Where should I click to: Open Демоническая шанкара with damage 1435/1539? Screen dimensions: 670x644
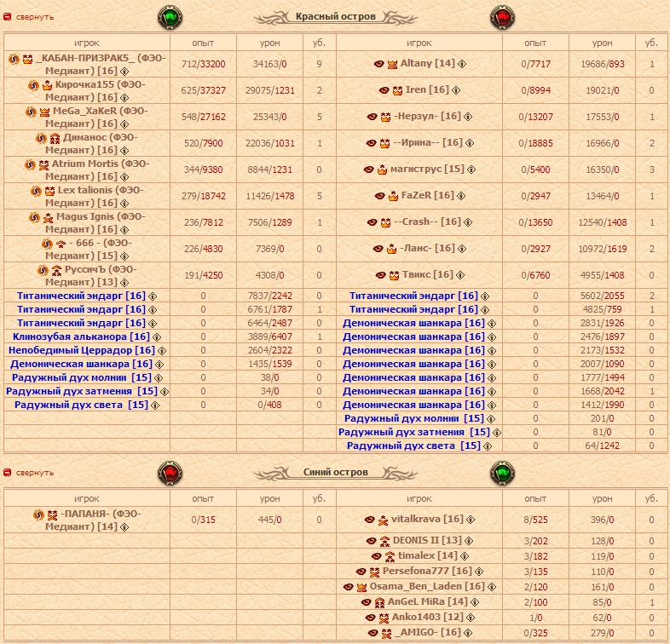tap(81, 364)
